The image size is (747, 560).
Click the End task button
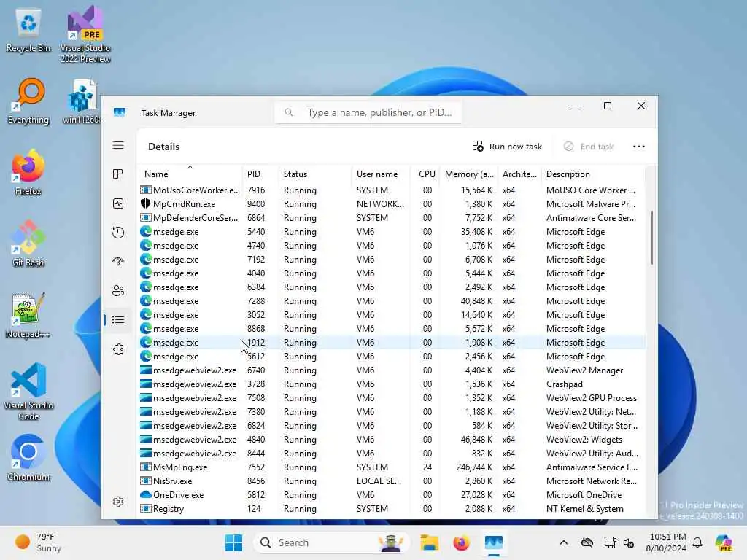589,147
